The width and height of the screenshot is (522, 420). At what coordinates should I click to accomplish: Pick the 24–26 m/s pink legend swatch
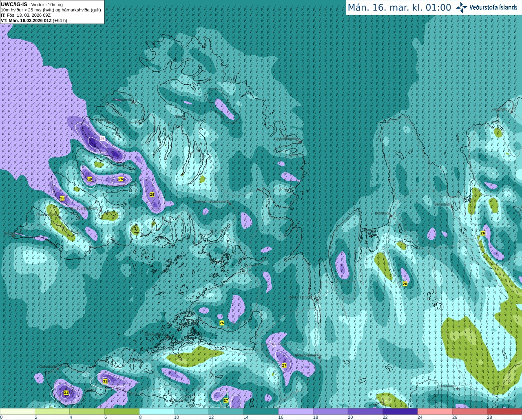click(435, 411)
